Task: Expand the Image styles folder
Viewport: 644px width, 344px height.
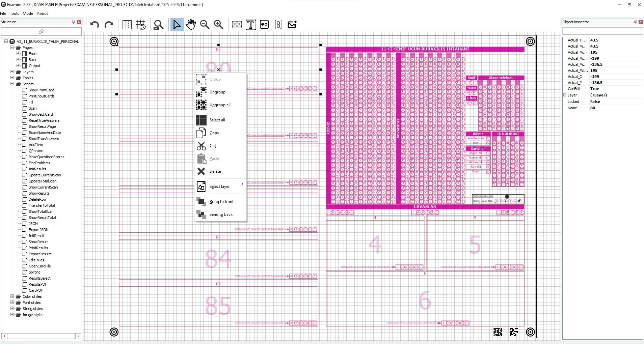Action: click(12, 315)
